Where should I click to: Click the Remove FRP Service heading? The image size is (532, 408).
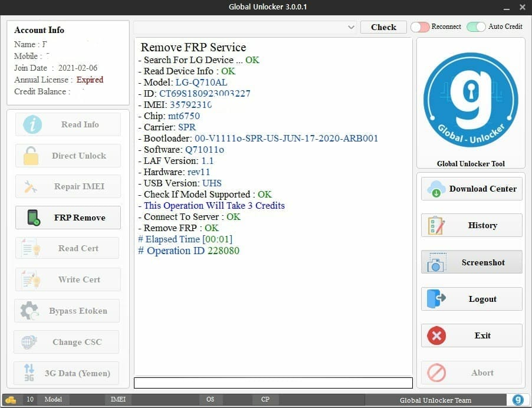pyautogui.click(x=193, y=47)
